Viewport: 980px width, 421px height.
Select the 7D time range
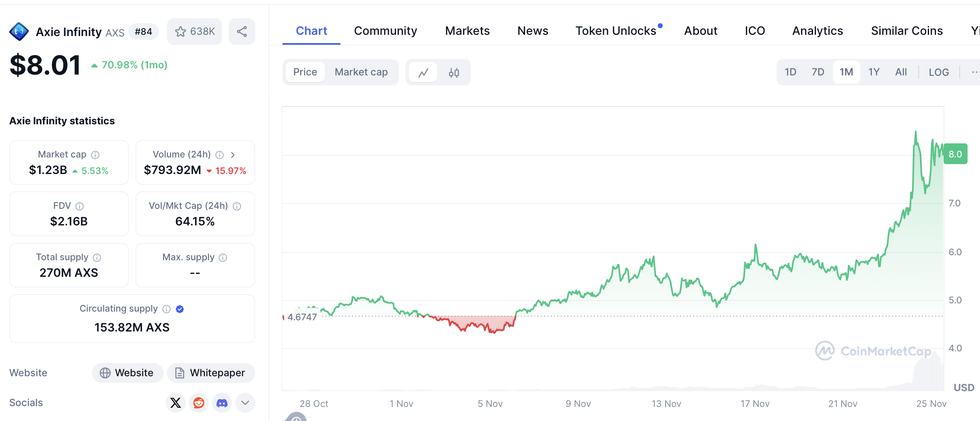click(818, 73)
